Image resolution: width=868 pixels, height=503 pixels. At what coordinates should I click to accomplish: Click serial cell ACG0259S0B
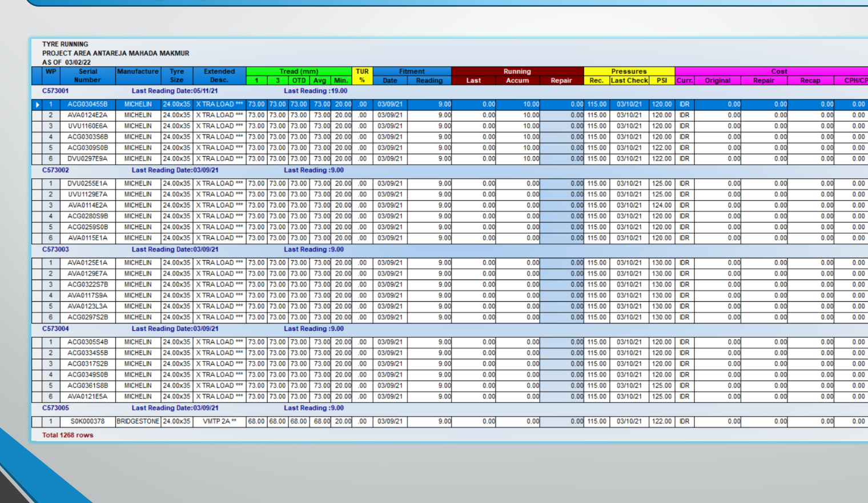pos(87,227)
